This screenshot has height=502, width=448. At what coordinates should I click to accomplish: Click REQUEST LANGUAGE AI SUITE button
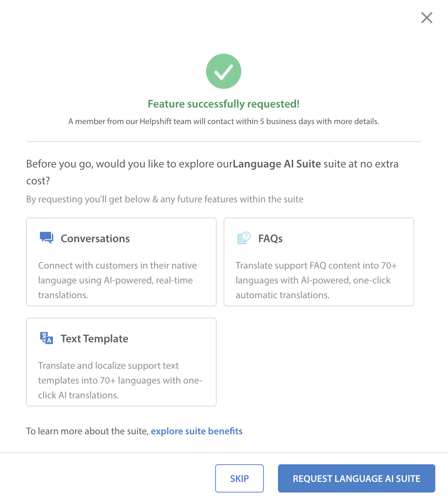click(356, 478)
